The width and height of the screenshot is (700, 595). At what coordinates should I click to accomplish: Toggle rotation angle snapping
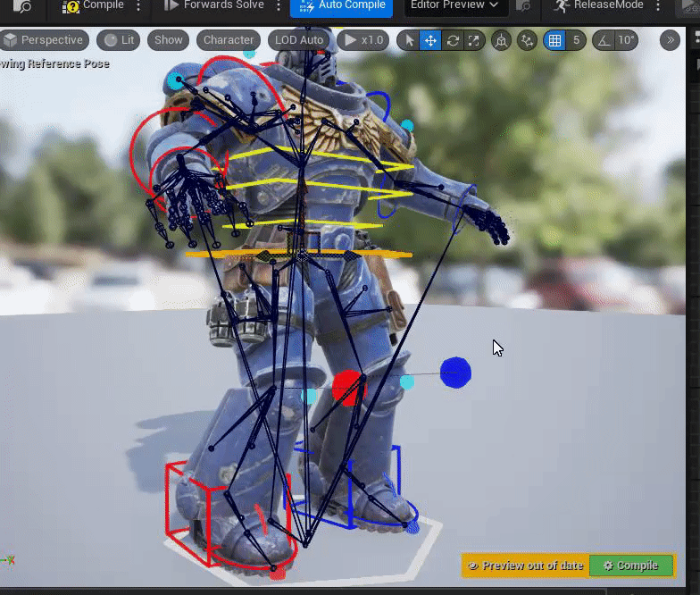coord(604,40)
